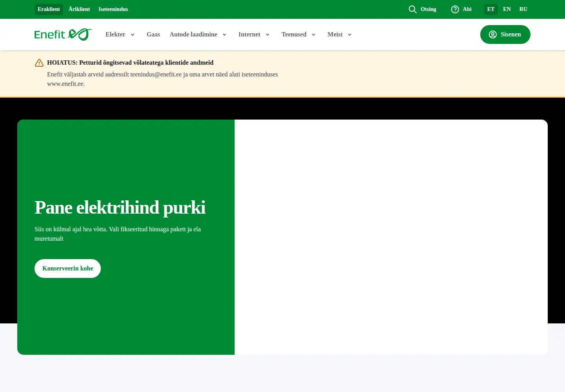Click the Enefit logo
The height and width of the screenshot is (392, 565).
63,34
